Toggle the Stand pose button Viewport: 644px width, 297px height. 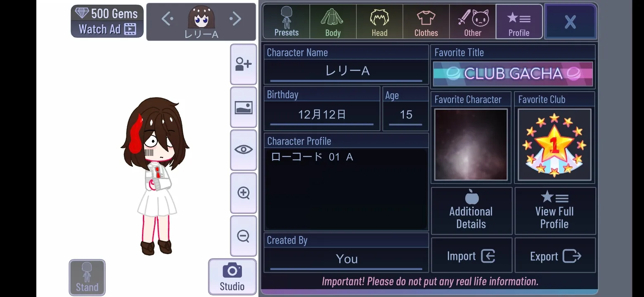pos(87,277)
